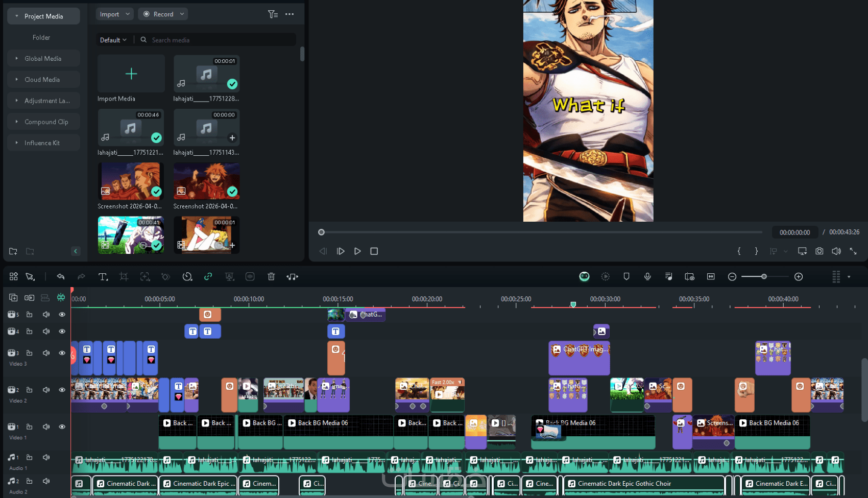Click the trash Delete icon
The image size is (868, 498).
271,277
